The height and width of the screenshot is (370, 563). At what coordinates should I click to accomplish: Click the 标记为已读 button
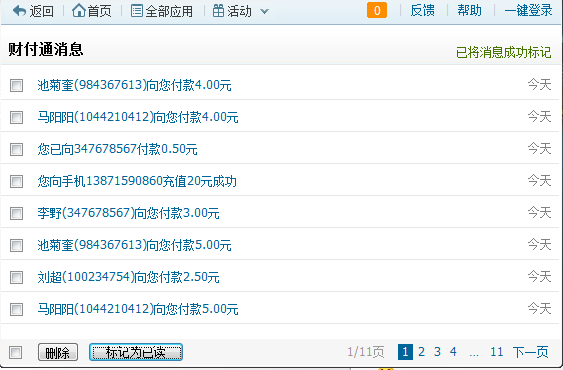[x=136, y=352]
